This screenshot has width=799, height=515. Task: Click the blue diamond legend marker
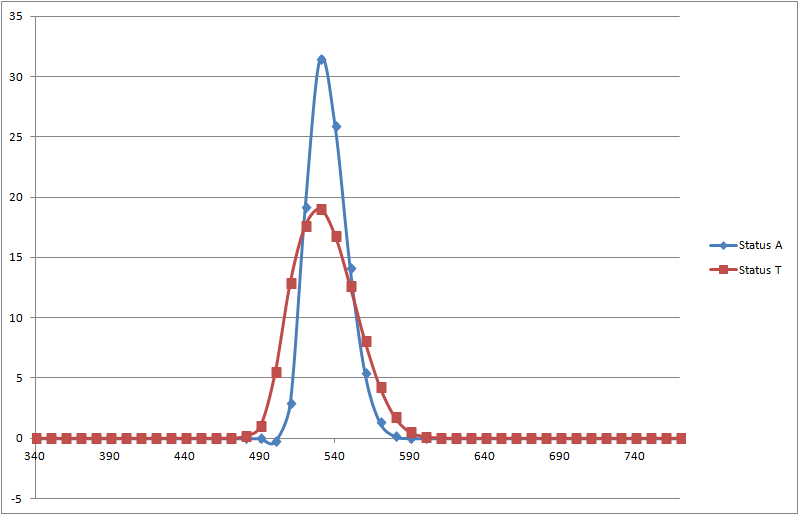pos(723,246)
